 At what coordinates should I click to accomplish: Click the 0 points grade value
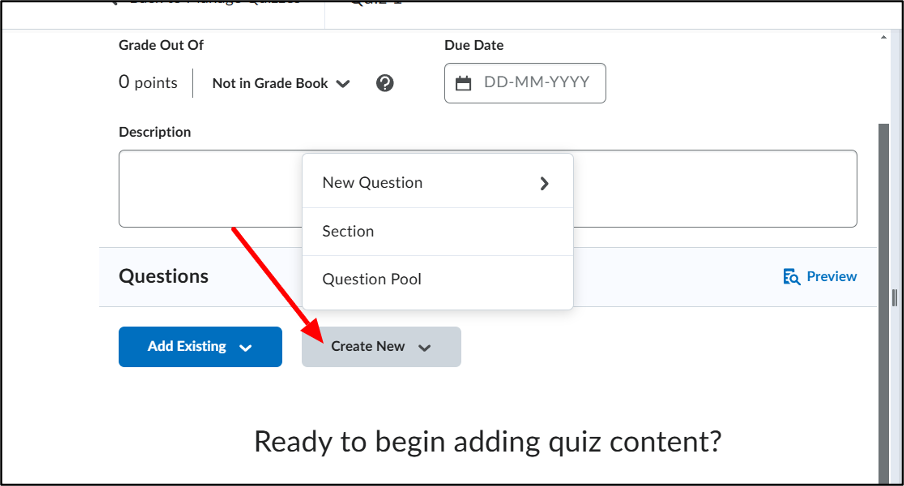coord(148,82)
